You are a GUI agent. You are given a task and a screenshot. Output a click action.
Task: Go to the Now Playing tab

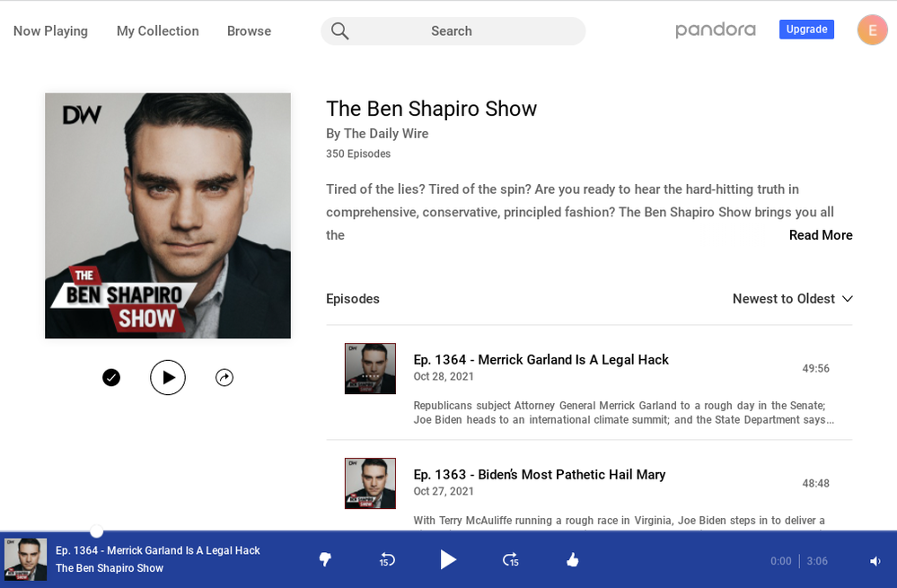tap(50, 31)
